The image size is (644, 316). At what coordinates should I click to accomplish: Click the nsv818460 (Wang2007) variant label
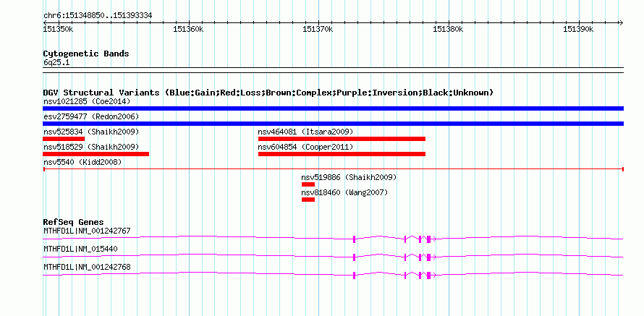click(x=344, y=192)
